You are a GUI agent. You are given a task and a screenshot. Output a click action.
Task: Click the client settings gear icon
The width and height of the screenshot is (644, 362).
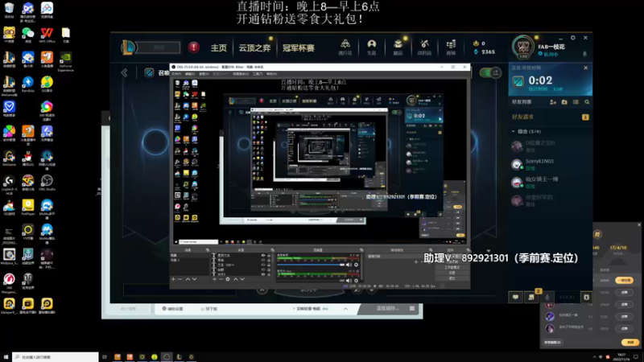point(586,297)
